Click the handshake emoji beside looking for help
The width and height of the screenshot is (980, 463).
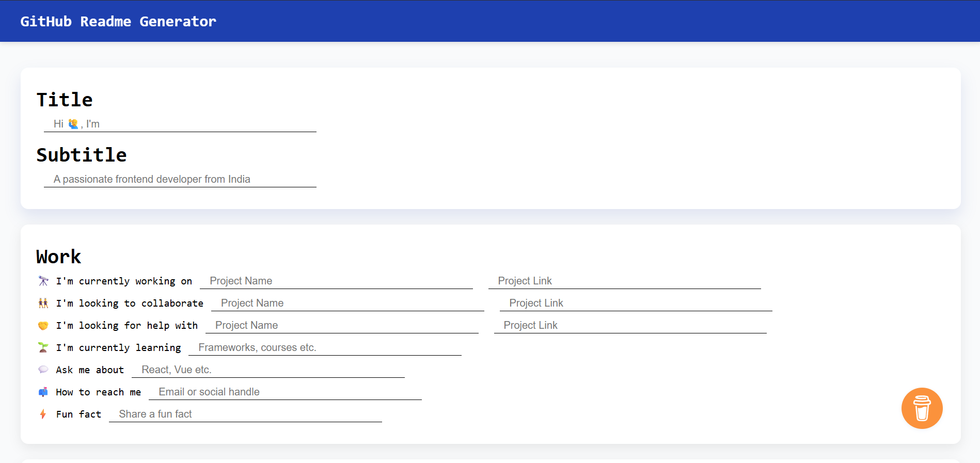click(43, 325)
